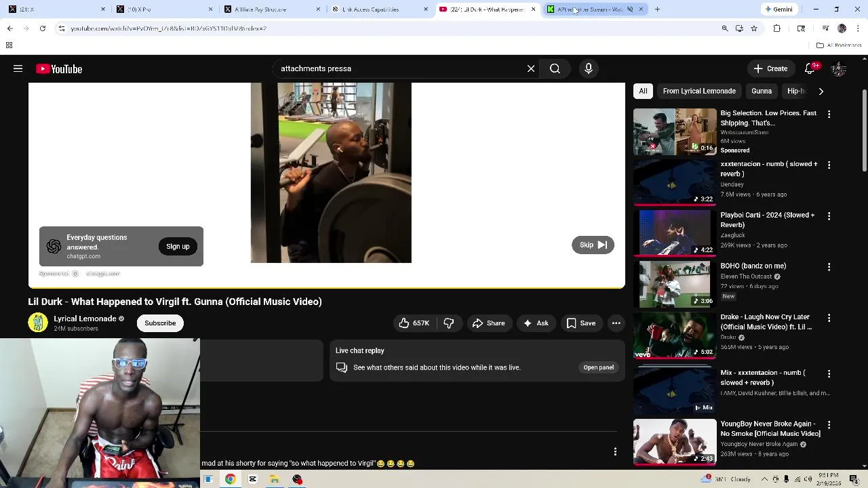Share the video

pyautogui.click(x=488, y=323)
